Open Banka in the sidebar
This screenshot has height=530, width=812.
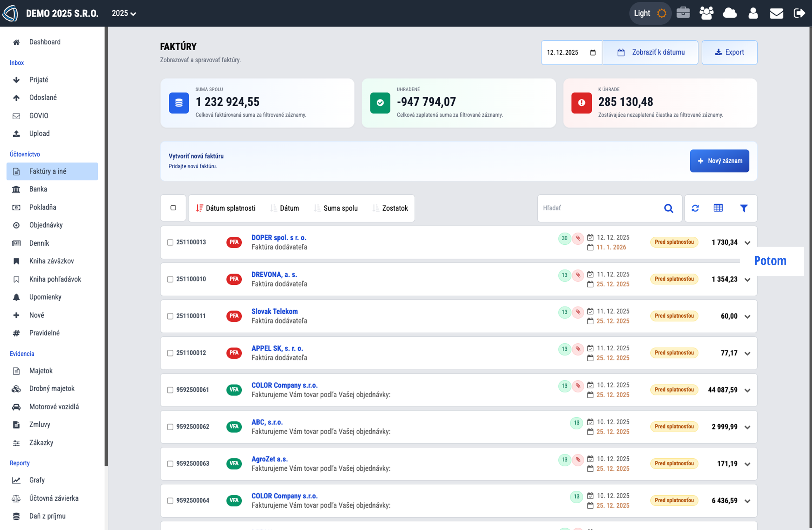[38, 189]
